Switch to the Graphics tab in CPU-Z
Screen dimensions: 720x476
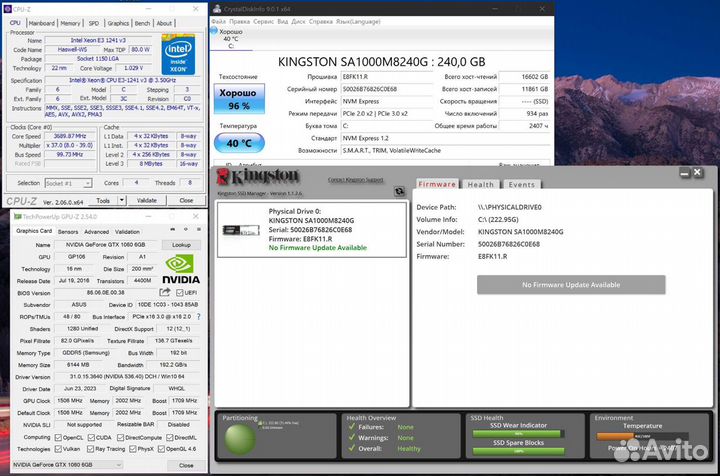[x=118, y=23]
